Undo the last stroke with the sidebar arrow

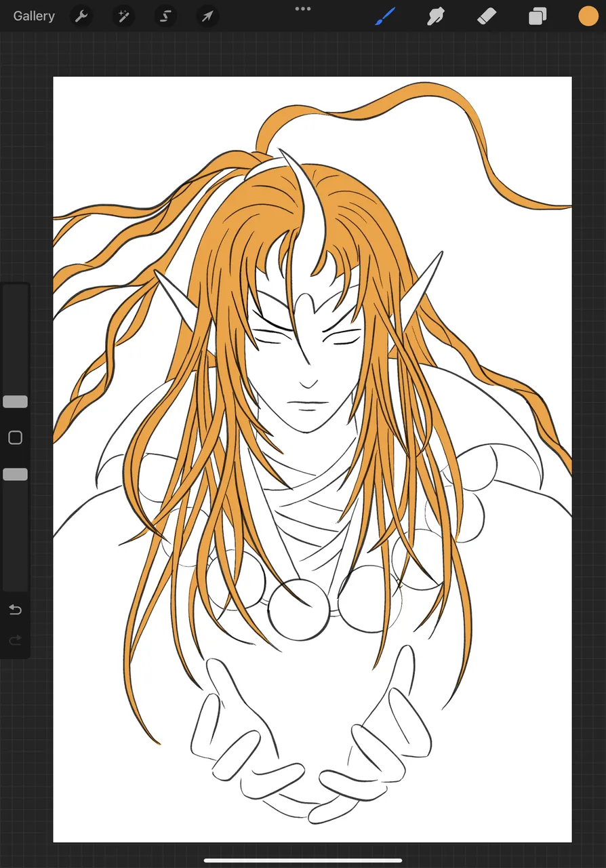click(x=15, y=610)
